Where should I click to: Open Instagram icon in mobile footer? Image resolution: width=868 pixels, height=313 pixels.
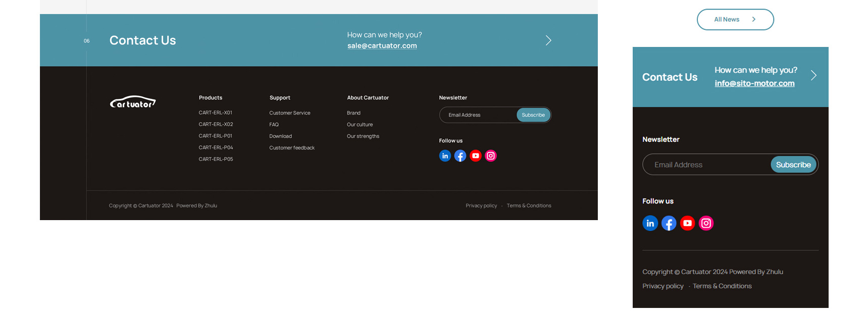pyautogui.click(x=706, y=223)
